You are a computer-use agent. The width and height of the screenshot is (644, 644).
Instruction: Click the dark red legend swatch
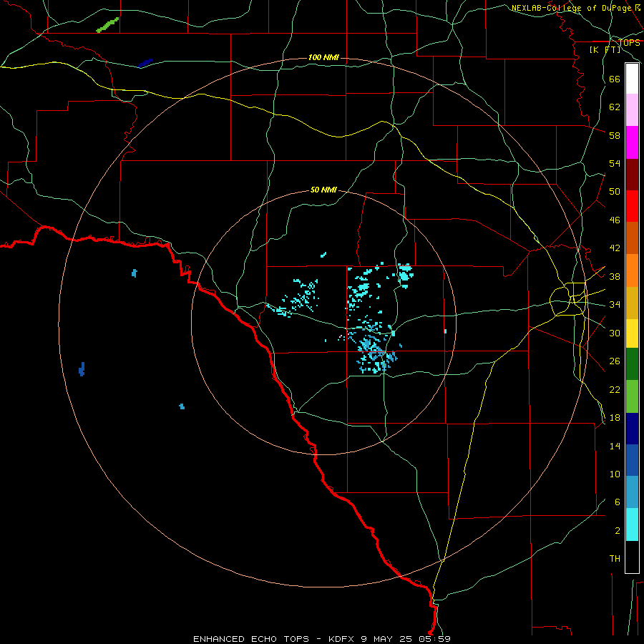(632, 175)
